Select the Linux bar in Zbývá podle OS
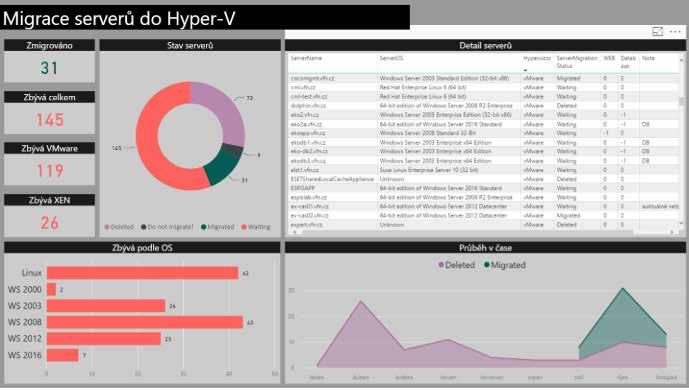The height and width of the screenshot is (390, 689). [142, 273]
